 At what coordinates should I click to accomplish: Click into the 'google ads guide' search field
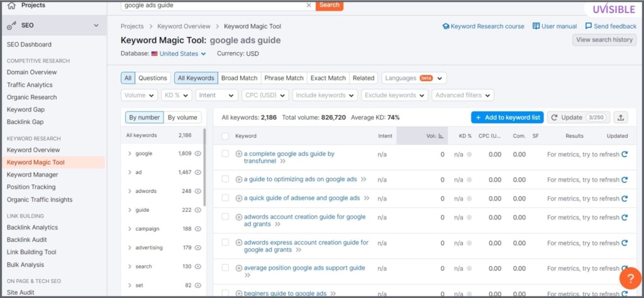pos(214,5)
